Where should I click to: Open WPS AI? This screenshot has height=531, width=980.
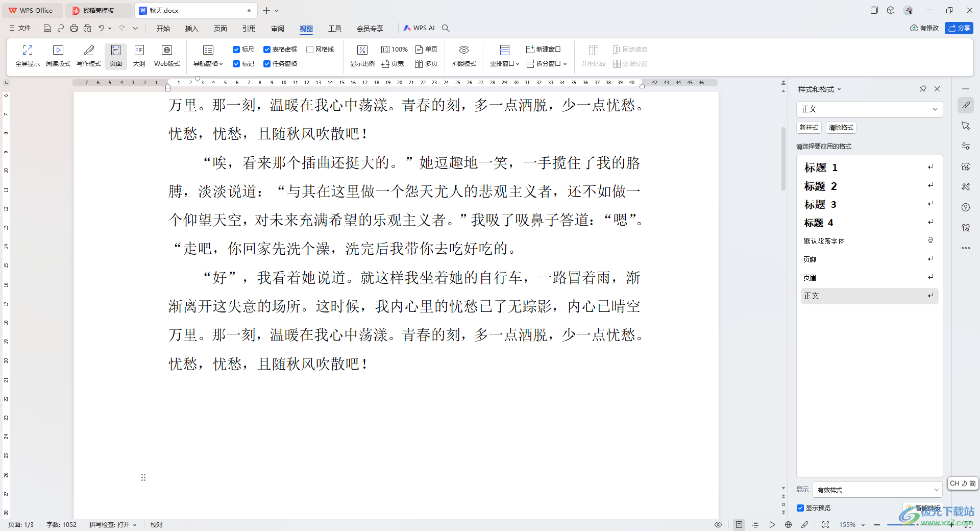point(419,29)
